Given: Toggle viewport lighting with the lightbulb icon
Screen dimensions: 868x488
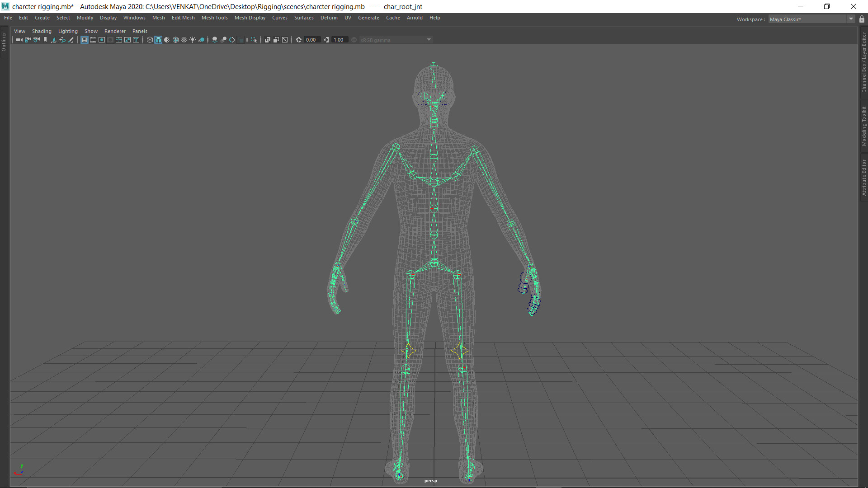Looking at the screenshot, I should 193,40.
